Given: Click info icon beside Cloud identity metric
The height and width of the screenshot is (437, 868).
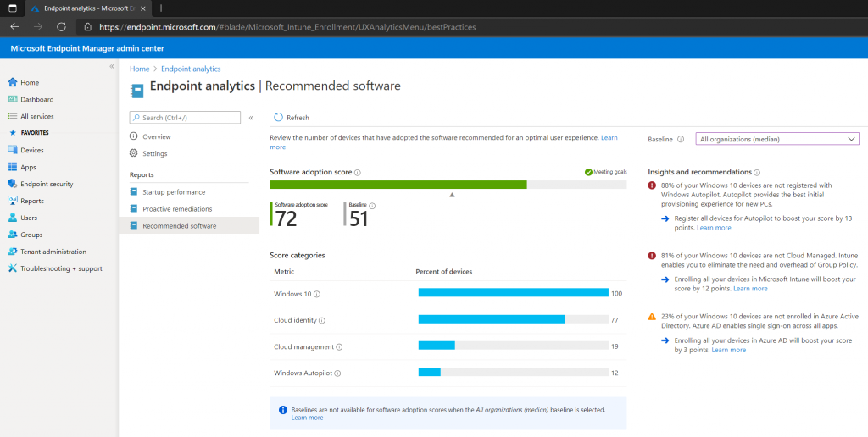Looking at the screenshot, I should 322,320.
